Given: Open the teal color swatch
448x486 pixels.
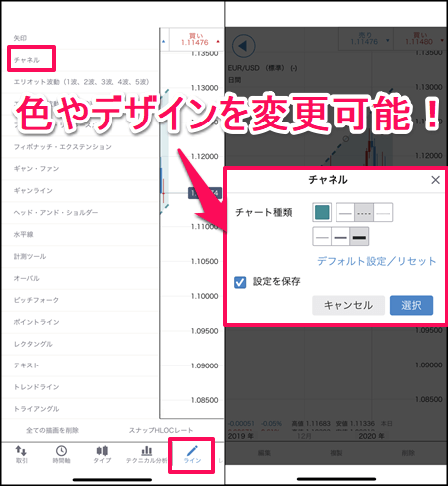Looking at the screenshot, I should pyautogui.click(x=322, y=212).
